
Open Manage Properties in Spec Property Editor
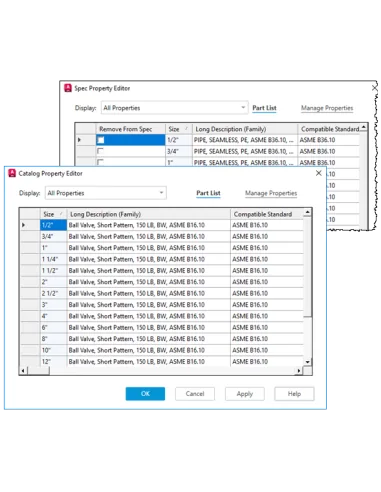(327, 108)
